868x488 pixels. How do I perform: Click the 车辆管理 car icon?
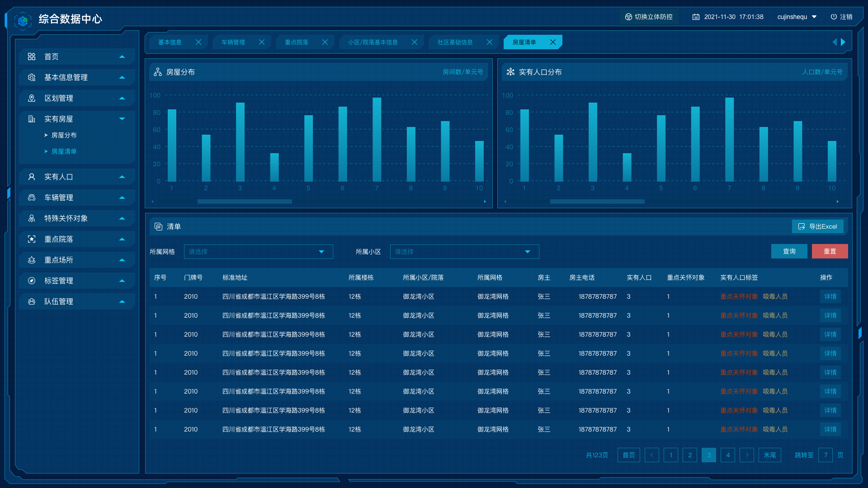(32, 197)
